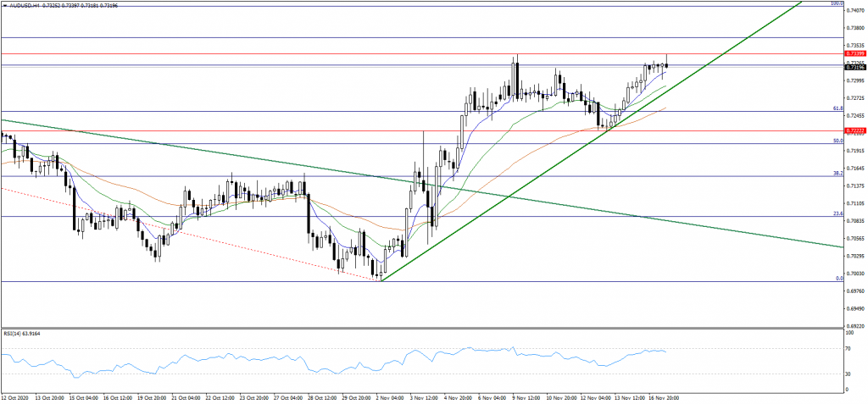Select the 38.2 Fibonacci level label
Screen dimensions: 868x404
coord(837,174)
